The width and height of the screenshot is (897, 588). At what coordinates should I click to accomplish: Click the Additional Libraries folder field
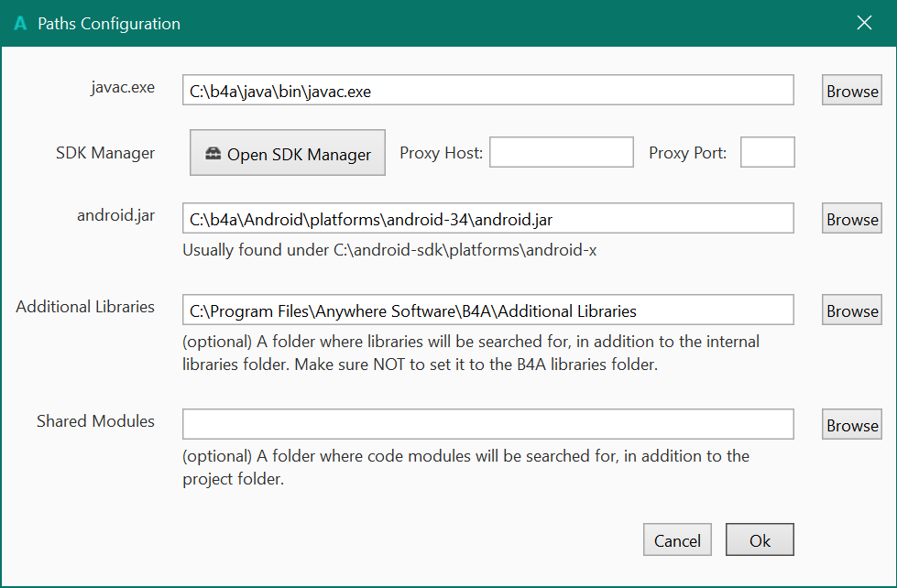(487, 310)
